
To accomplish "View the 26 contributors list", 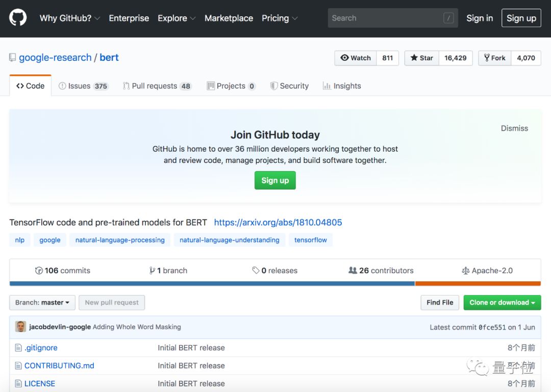I will [381, 271].
